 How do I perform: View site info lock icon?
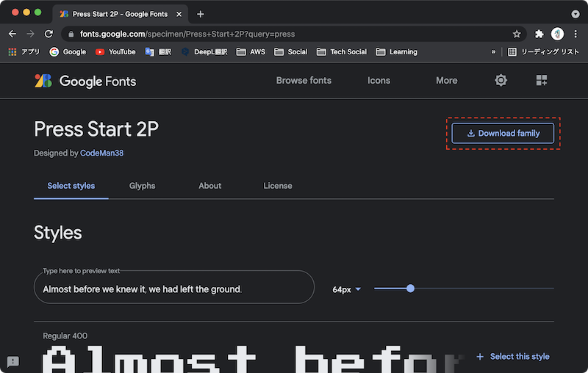[x=71, y=34]
